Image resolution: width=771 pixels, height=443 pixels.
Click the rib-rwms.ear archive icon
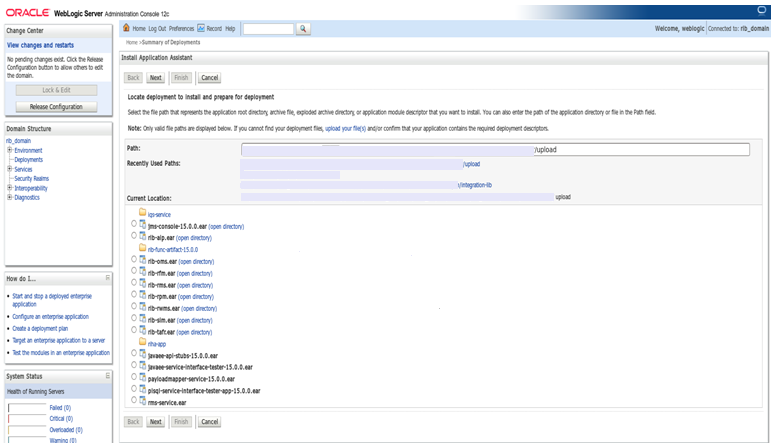[x=143, y=306]
